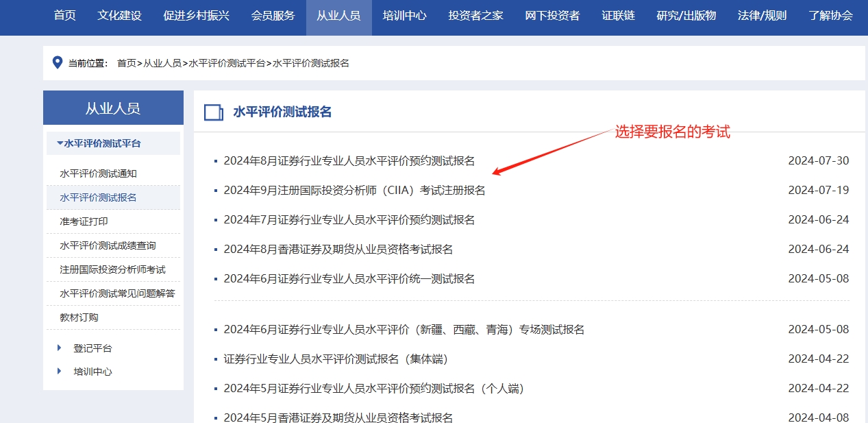Image resolution: width=868 pixels, height=423 pixels.
Task: Open 水平评价测试通知 in the sidebar
Action: tap(98, 173)
